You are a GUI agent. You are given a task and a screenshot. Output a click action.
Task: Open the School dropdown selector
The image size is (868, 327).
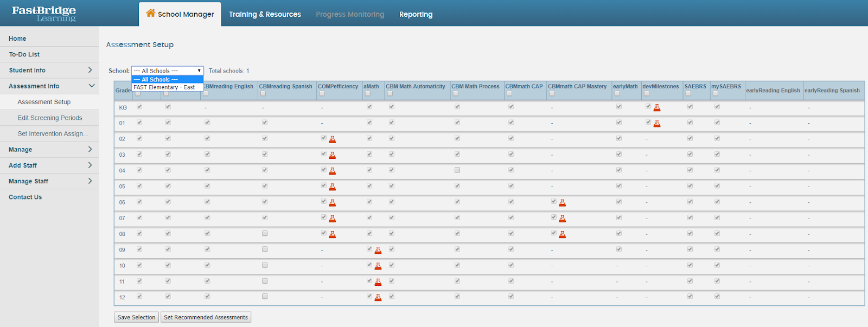[x=168, y=70]
